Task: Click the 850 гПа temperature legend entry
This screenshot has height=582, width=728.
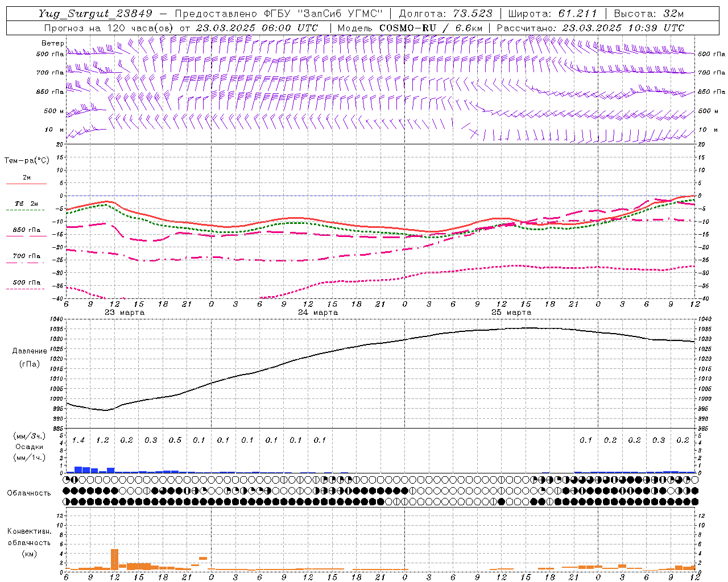Action: tap(27, 230)
